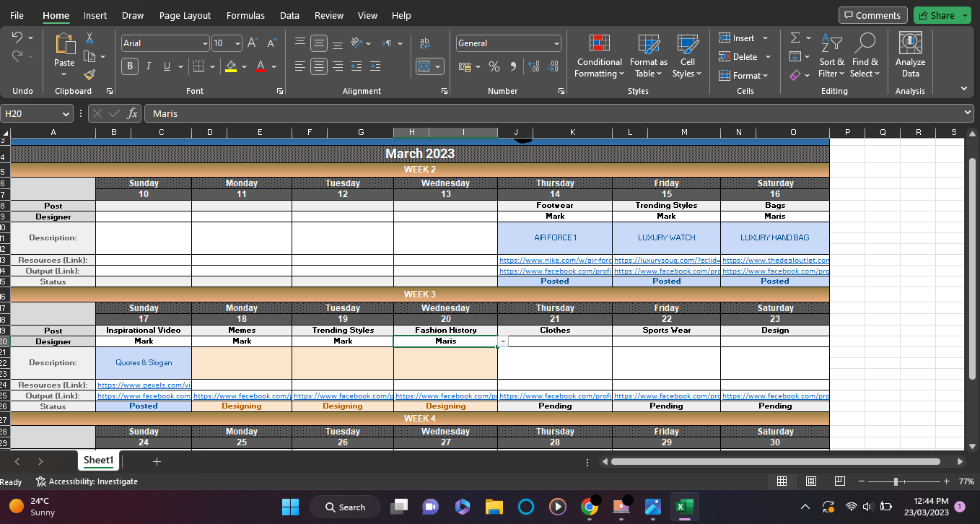Image resolution: width=980 pixels, height=524 pixels.
Task: Click the Insert Function fx icon
Action: (132, 113)
